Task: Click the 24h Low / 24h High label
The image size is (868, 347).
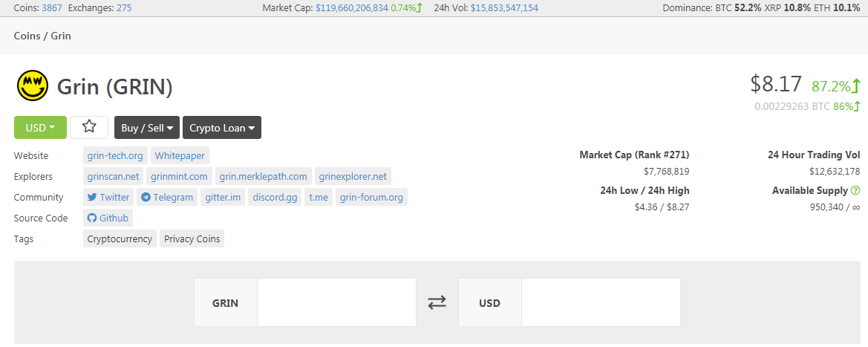Action: [x=645, y=190]
